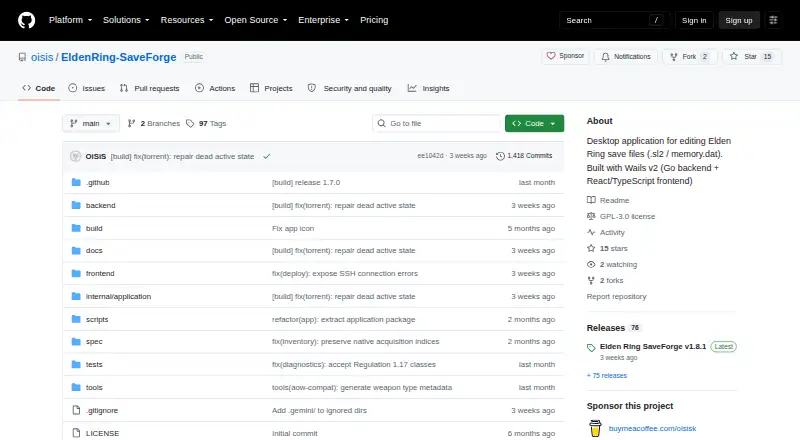Switch to the Issues tab
800x440 pixels.
pyautogui.click(x=87, y=88)
